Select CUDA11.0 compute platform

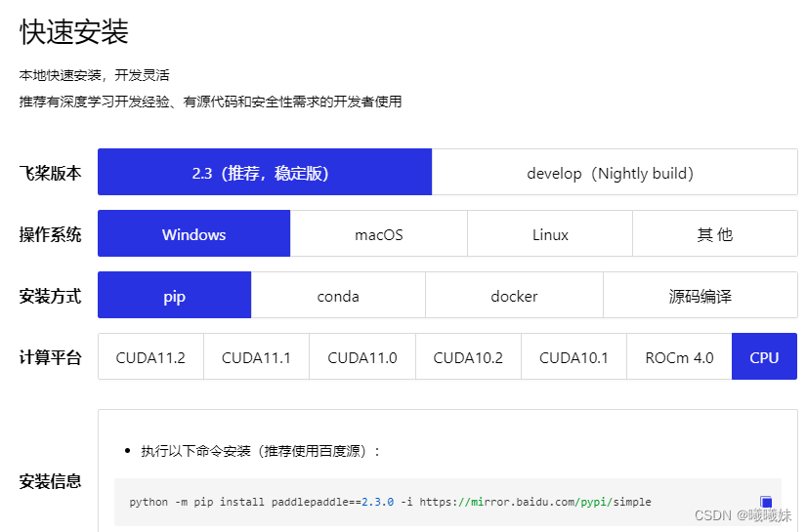pyautogui.click(x=362, y=356)
